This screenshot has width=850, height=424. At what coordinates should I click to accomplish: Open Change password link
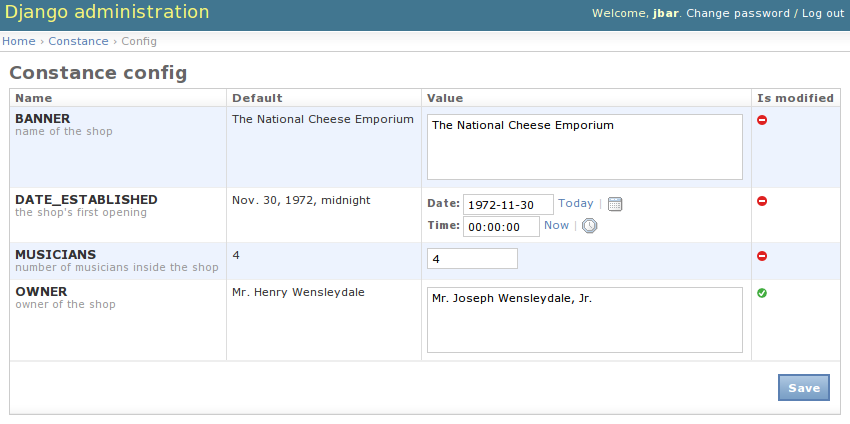pos(738,13)
